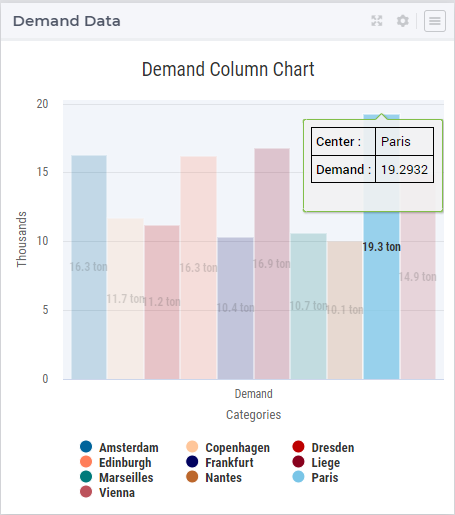The image size is (455, 515).
Task: Toggle the Liege legend entry
Action: tap(316, 462)
